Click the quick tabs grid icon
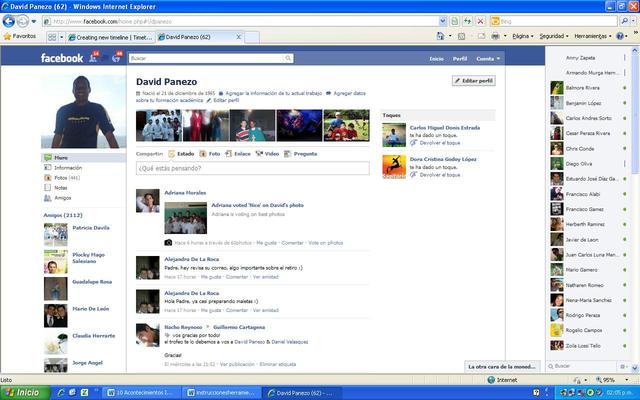The image size is (640, 400). click(52, 37)
